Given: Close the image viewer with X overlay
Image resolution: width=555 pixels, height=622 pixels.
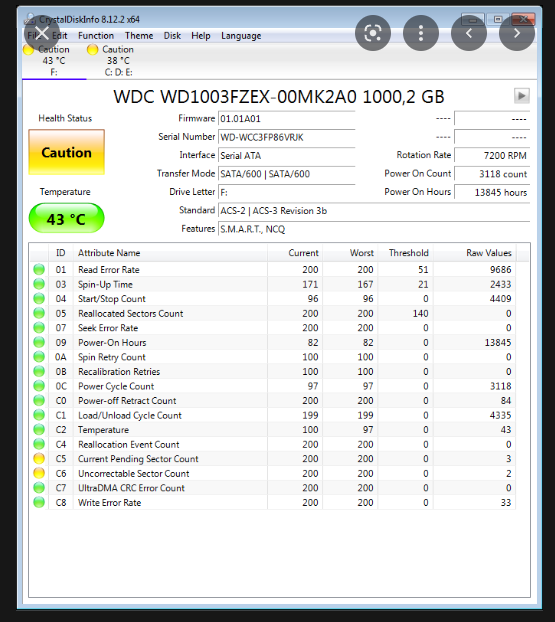Looking at the screenshot, I should [42, 33].
